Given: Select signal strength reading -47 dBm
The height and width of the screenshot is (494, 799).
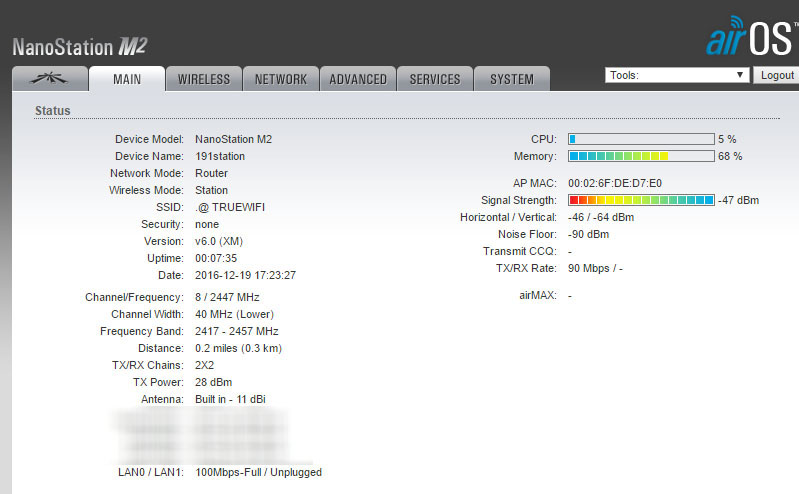Looking at the screenshot, I should coord(738,200).
